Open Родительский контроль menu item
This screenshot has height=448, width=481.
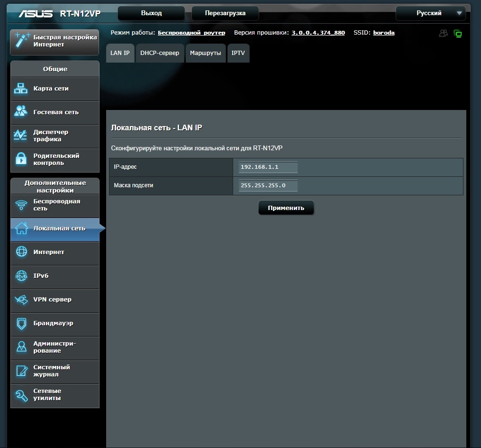click(55, 160)
